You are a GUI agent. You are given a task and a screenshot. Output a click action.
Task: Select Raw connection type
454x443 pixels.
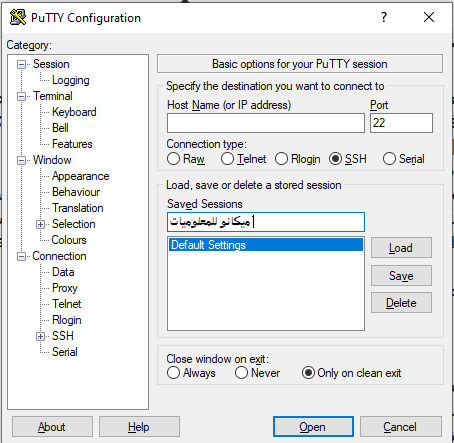173,159
